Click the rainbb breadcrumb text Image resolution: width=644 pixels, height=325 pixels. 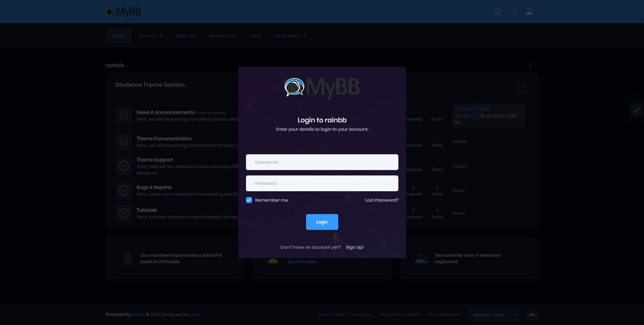(x=115, y=65)
